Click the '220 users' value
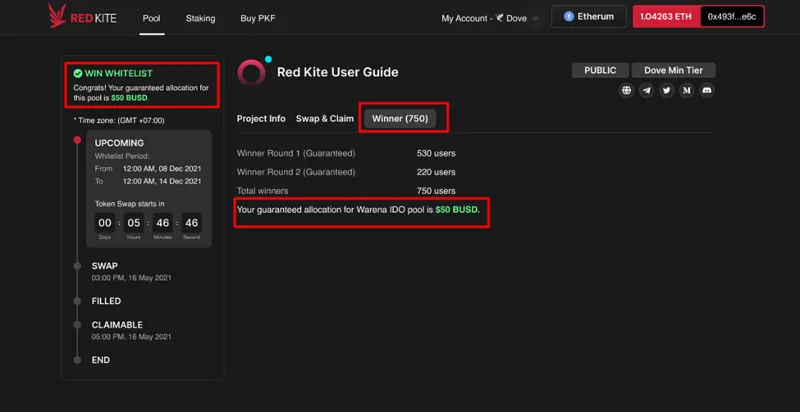Screen dimensions: 800x412 tap(436, 172)
